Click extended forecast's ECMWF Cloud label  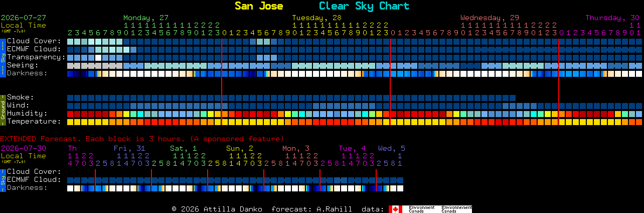pos(34,180)
